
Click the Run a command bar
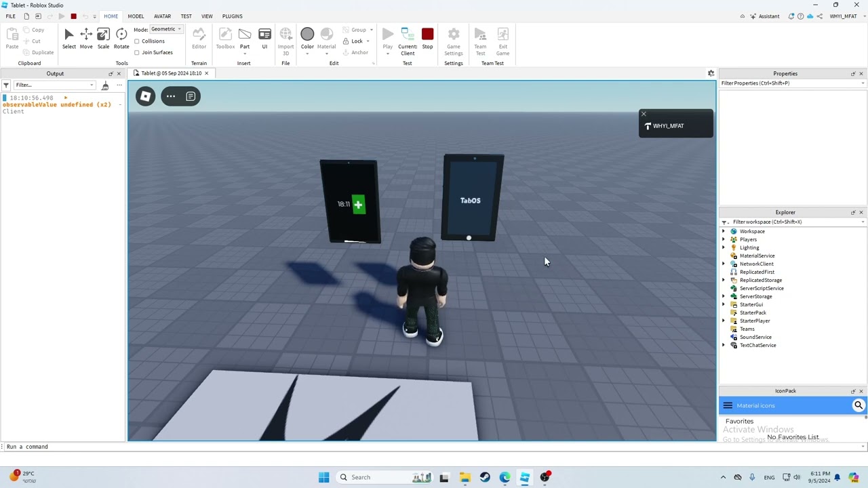point(434,447)
